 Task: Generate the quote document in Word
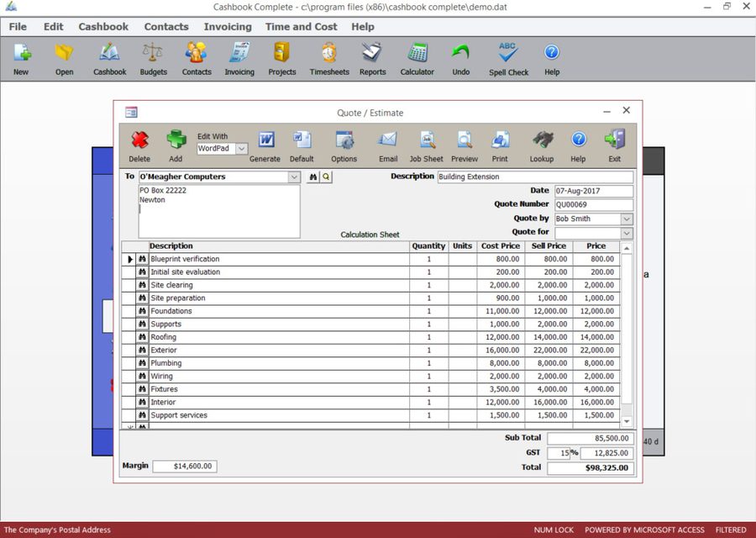(x=265, y=140)
